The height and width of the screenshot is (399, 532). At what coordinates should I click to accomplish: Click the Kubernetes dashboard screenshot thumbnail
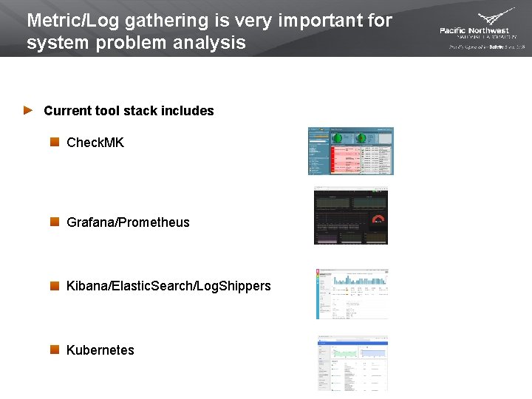pyautogui.click(x=352, y=364)
